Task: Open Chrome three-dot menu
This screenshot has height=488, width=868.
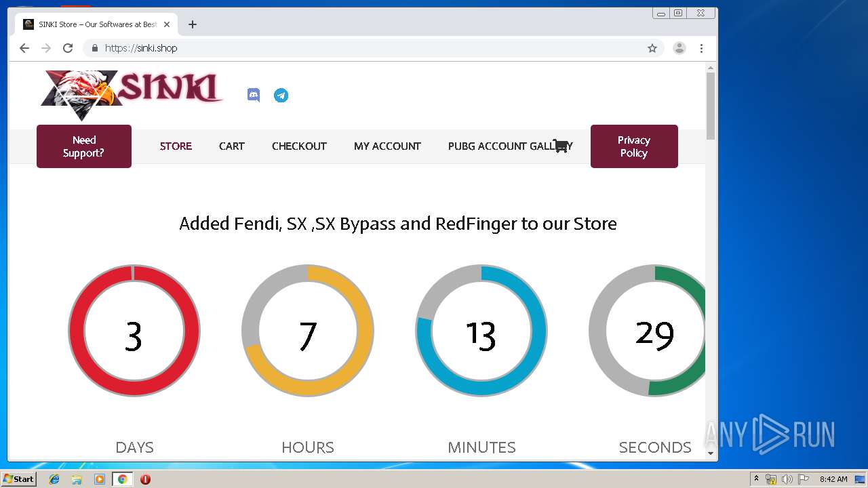Action: tap(701, 48)
